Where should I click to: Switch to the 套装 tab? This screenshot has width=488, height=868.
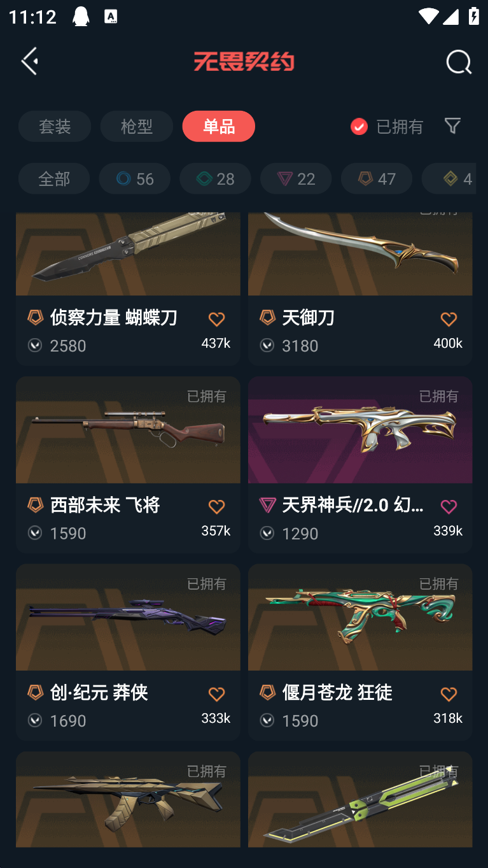pos(55,126)
